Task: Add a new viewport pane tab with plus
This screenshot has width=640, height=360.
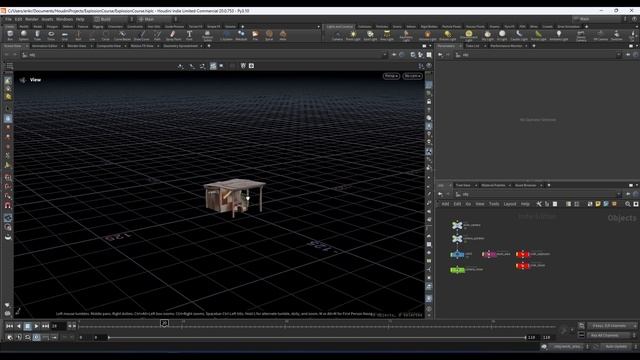Action: click(209, 46)
